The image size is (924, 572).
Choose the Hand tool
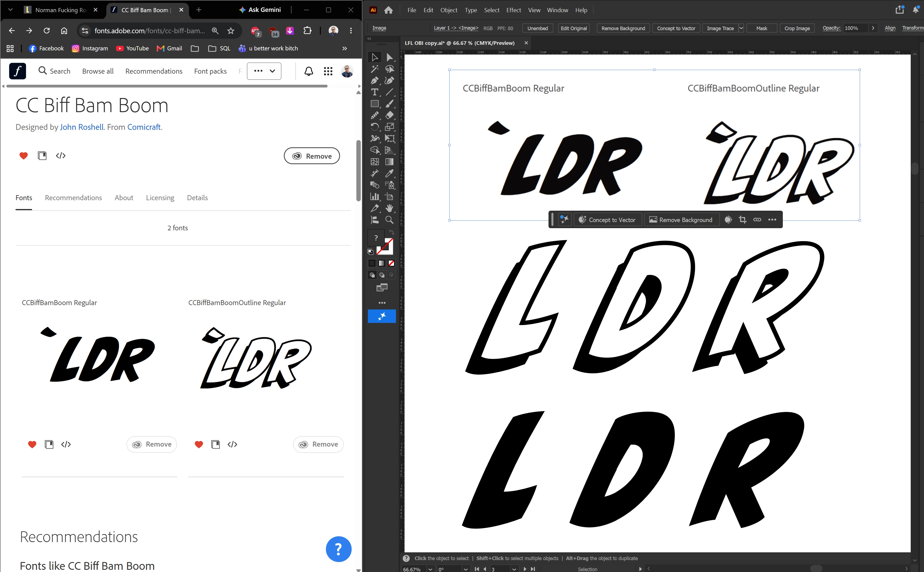pyautogui.click(x=389, y=208)
